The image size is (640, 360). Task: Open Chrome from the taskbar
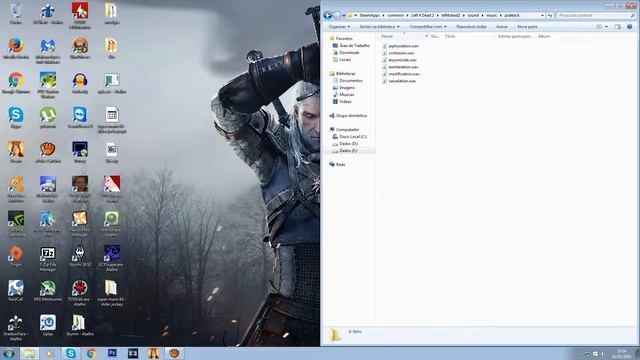[91, 353]
